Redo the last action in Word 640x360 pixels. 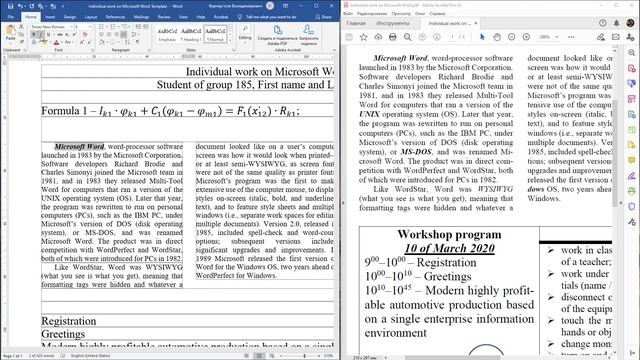pyautogui.click(x=31, y=6)
